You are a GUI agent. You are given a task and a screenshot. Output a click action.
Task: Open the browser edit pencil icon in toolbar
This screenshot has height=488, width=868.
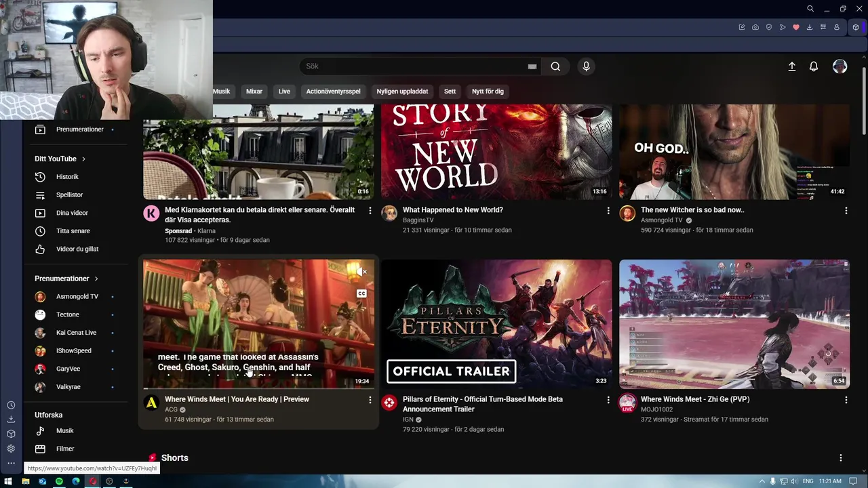742,27
